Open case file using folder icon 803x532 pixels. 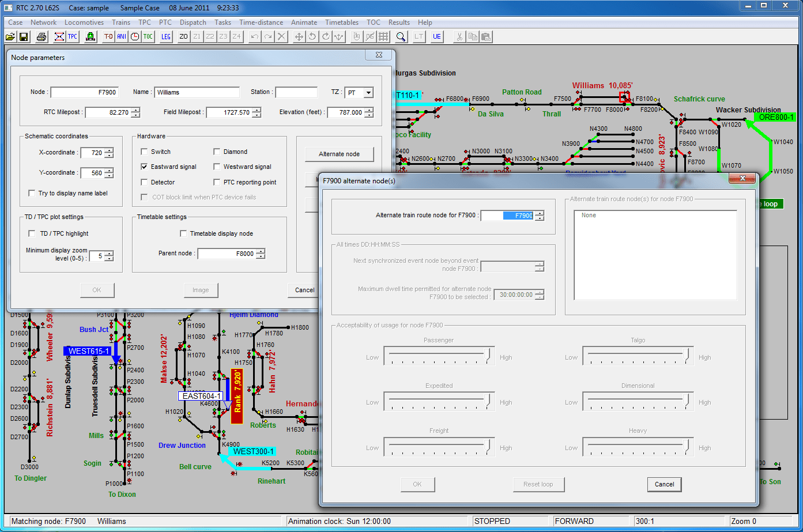tap(10, 37)
